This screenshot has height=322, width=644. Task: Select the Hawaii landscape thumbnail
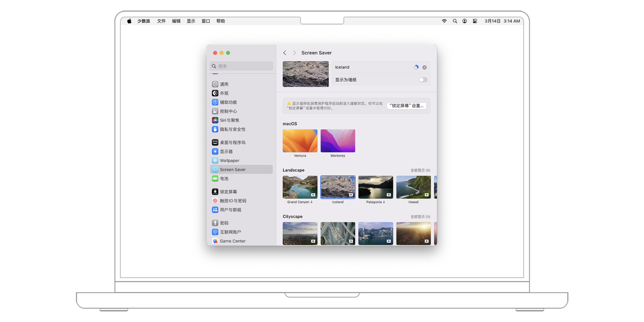413,187
